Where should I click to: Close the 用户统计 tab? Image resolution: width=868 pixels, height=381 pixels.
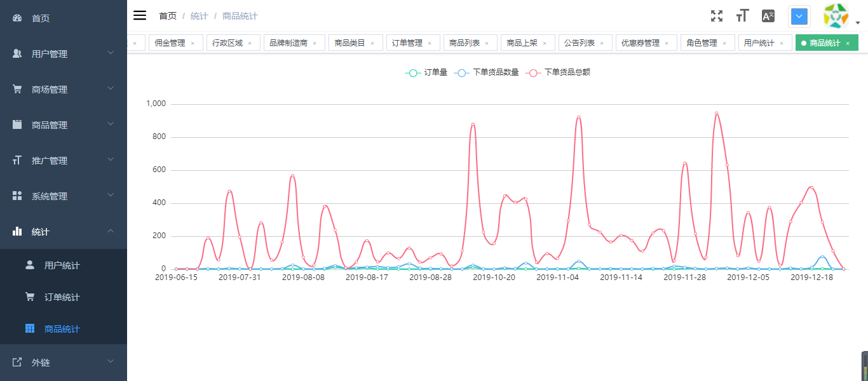point(782,43)
